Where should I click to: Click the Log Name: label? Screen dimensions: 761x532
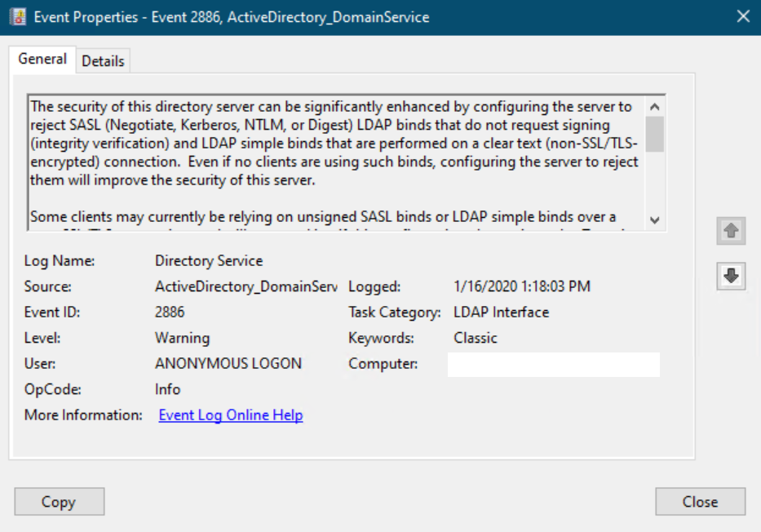click(x=60, y=260)
